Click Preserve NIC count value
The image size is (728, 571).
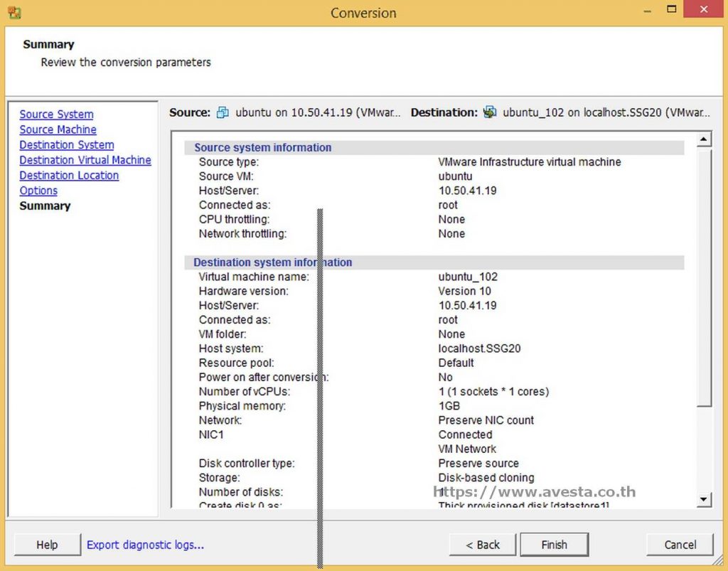pos(486,420)
